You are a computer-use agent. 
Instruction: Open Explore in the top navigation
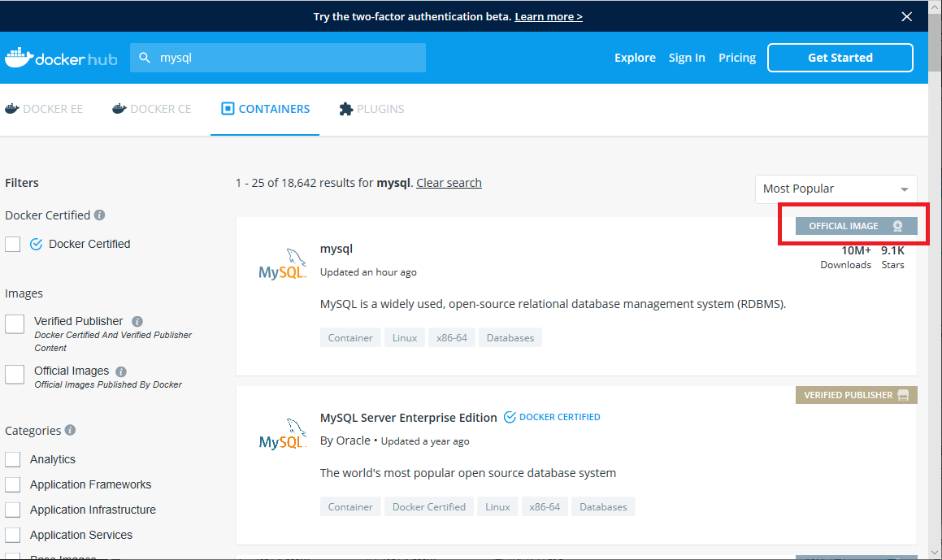point(635,58)
